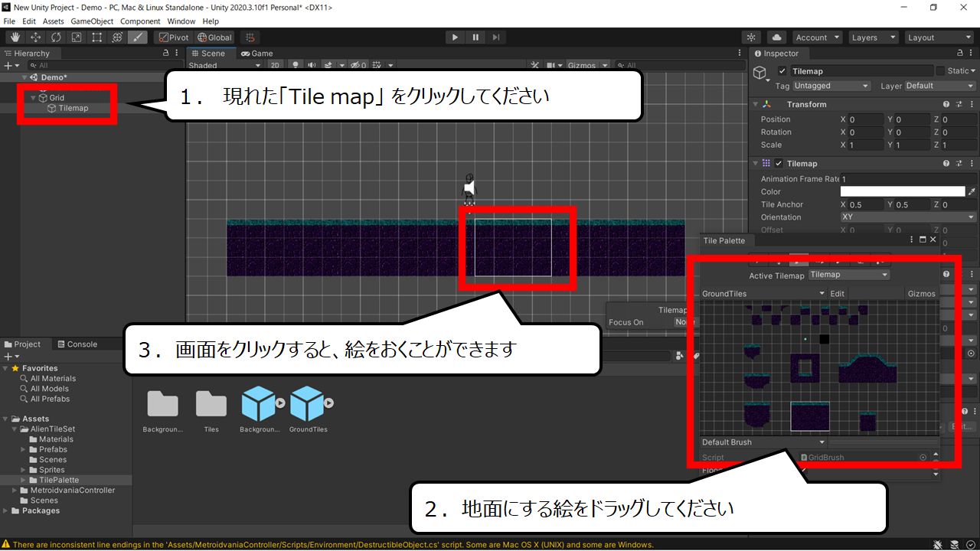Open the Account dropdown
Image resolution: width=980 pixels, height=551 pixels.
(817, 37)
